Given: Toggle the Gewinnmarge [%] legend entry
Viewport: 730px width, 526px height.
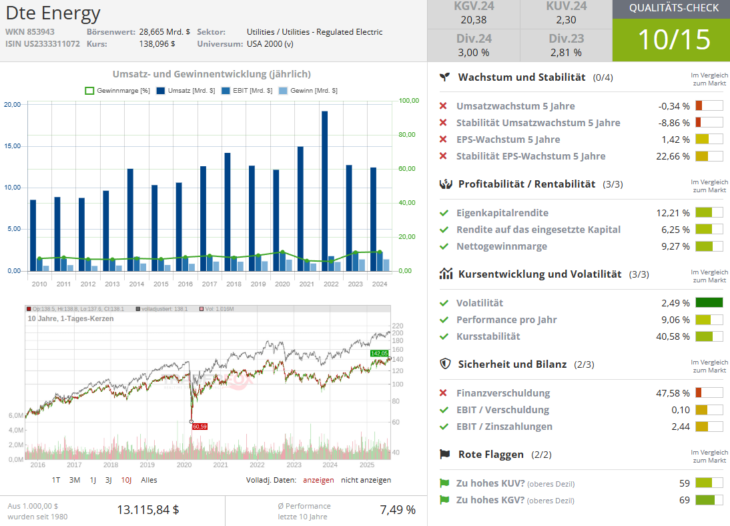Looking at the screenshot, I should point(117,91).
